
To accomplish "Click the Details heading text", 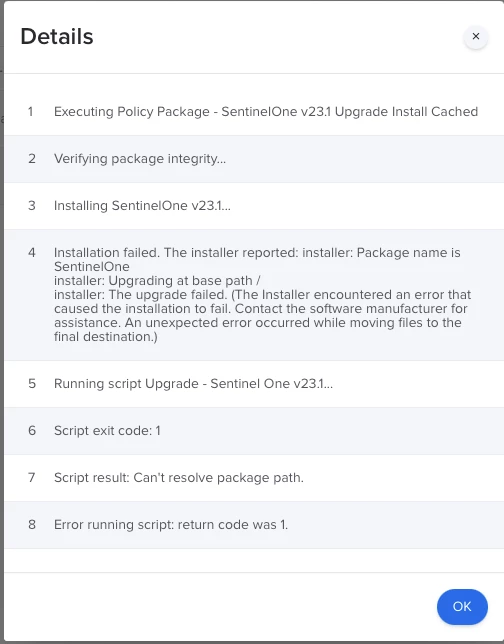I will (x=57, y=37).
